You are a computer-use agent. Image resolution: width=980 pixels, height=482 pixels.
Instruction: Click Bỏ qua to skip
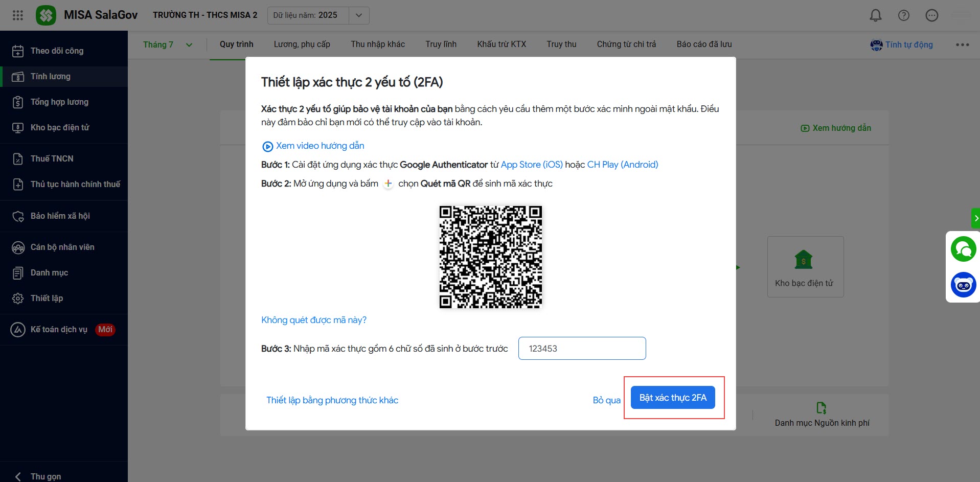(x=606, y=400)
